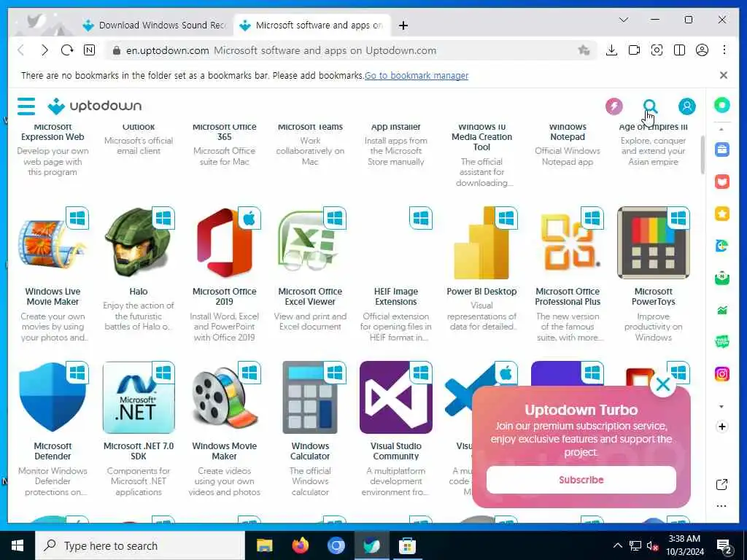Show hidden system tray icons
747x560 pixels.
(x=617, y=545)
